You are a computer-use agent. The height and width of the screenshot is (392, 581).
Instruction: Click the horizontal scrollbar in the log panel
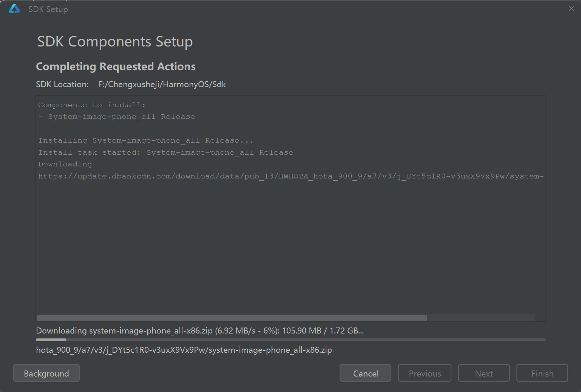pos(232,318)
